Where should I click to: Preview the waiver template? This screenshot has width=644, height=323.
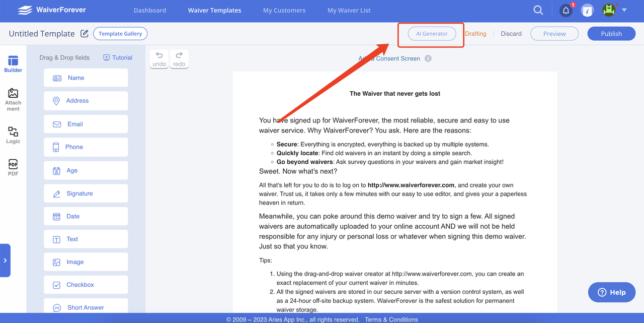554,34
